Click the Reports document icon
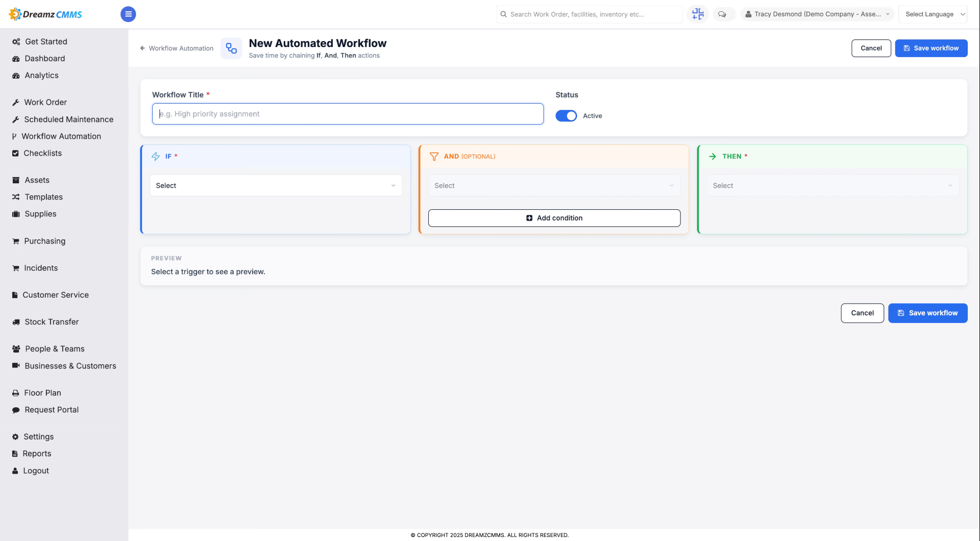 (x=15, y=454)
